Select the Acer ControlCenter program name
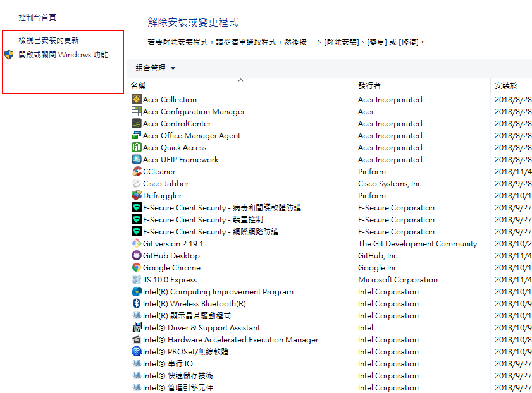This screenshot has width=532, height=393. pos(176,124)
